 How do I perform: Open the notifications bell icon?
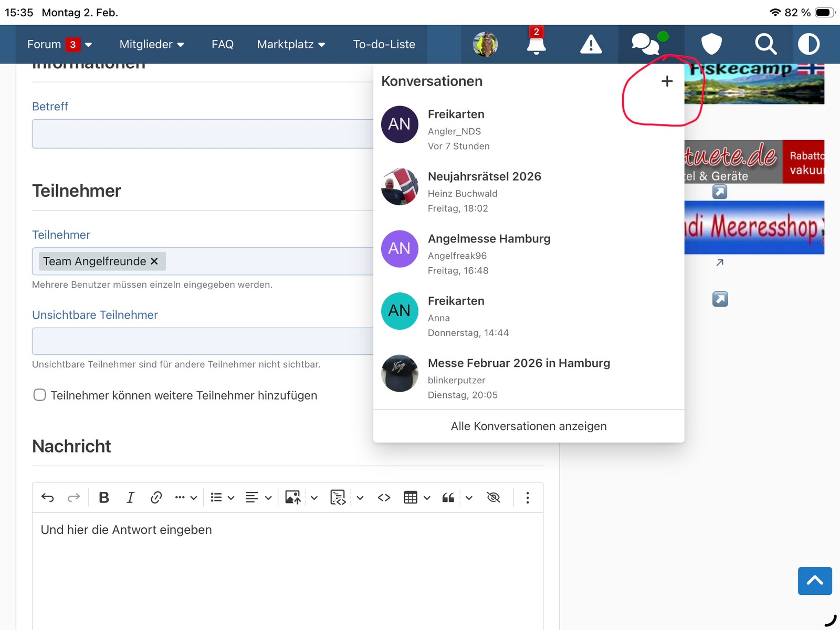(536, 44)
